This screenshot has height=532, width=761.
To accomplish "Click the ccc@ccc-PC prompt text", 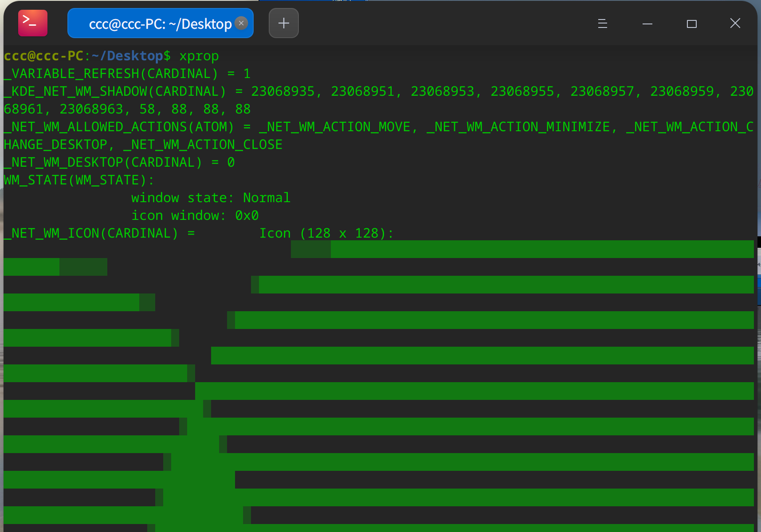I will 43,56.
